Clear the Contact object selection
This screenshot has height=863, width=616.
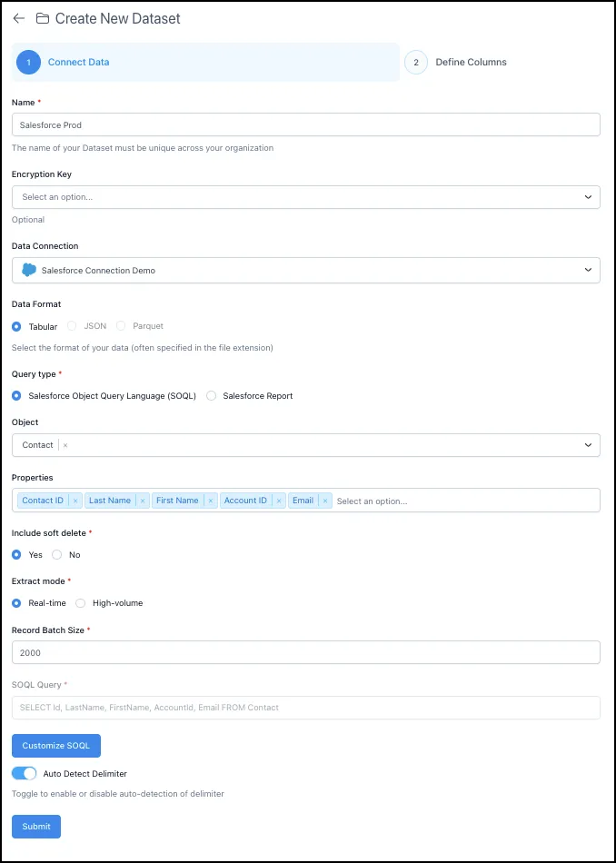(65, 445)
